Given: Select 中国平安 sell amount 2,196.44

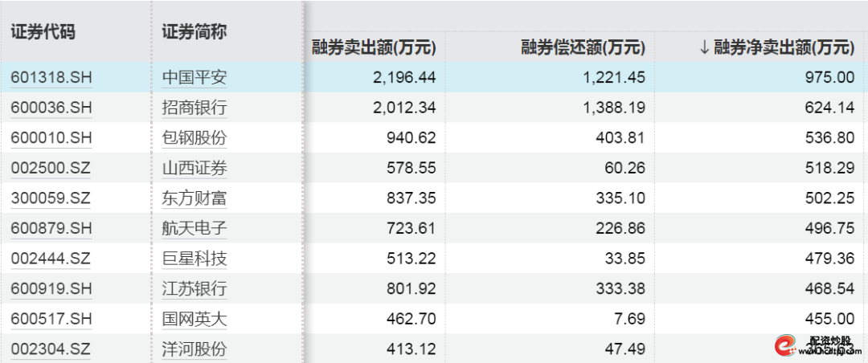Looking at the screenshot, I should click(404, 77).
